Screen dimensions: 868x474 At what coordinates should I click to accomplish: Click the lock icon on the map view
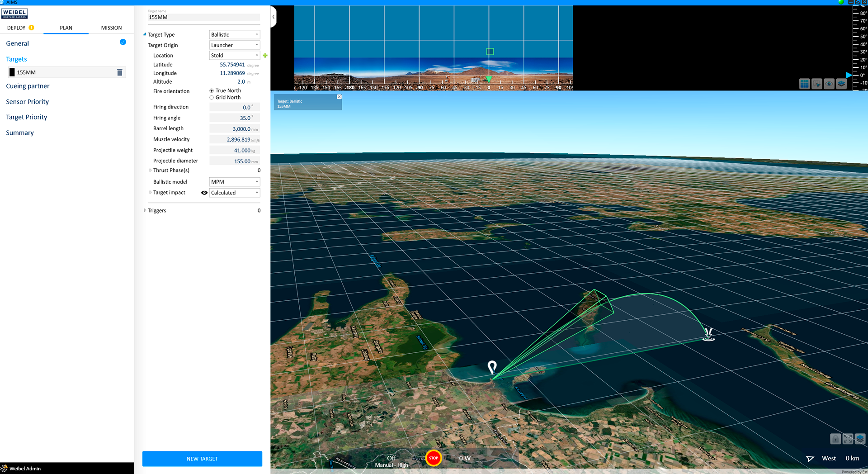(x=835, y=439)
